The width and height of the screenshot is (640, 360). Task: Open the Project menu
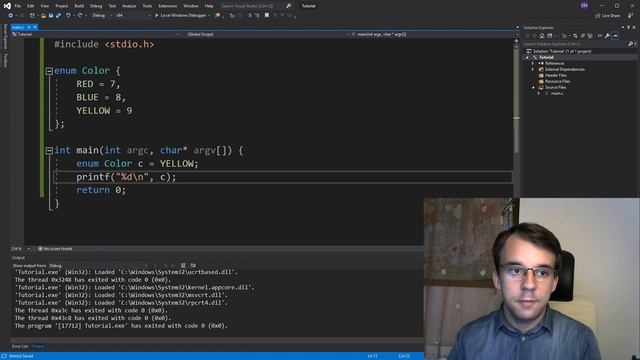pos(62,6)
